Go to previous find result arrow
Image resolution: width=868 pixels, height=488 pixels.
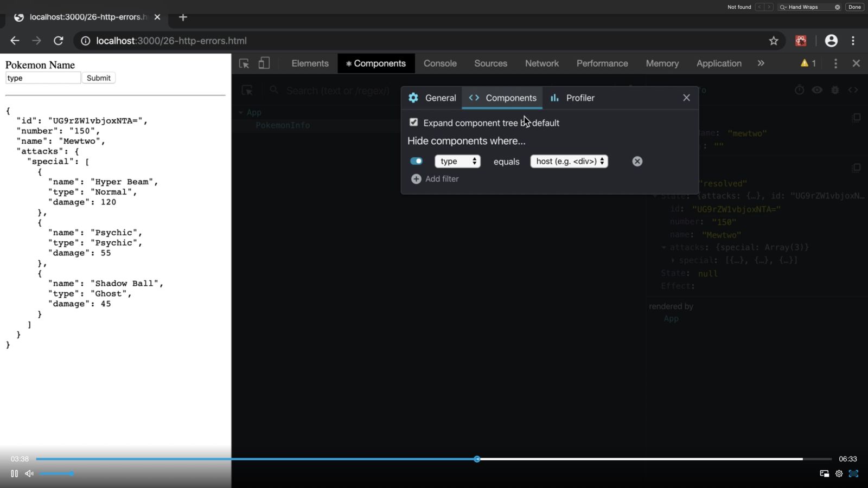click(x=759, y=7)
